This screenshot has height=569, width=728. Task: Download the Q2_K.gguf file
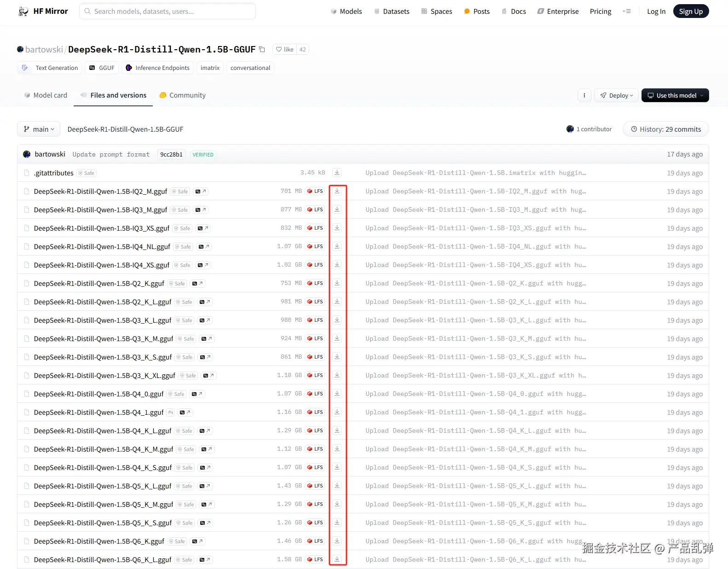point(337,283)
